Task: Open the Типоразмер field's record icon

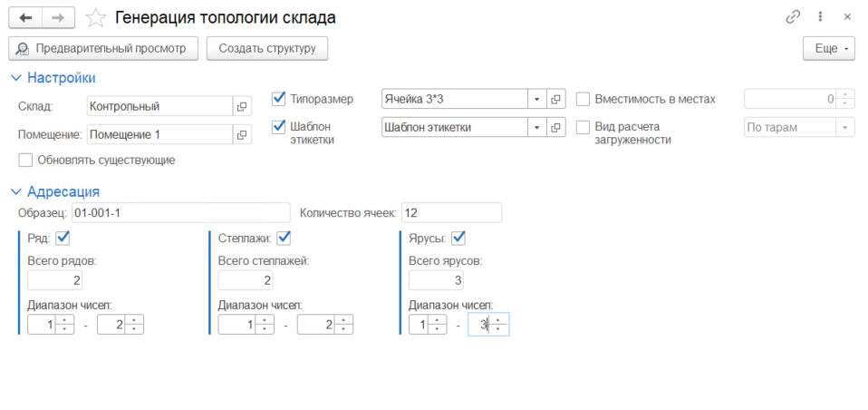Action: point(556,99)
